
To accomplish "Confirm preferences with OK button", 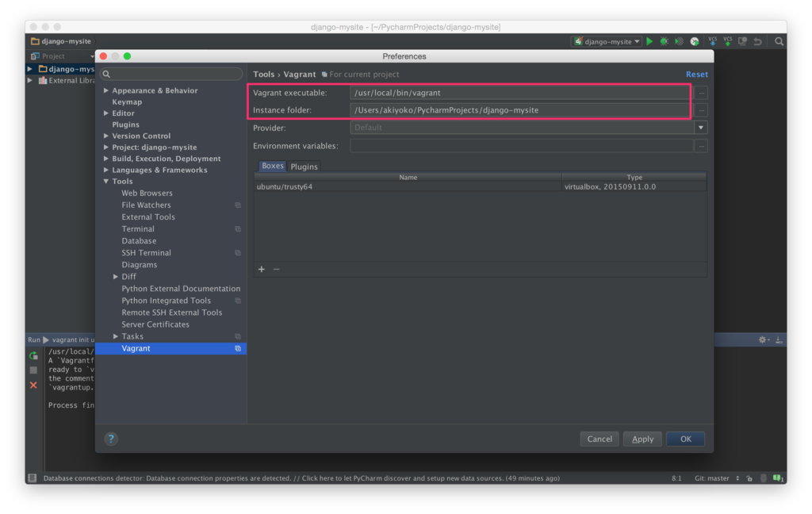I will [685, 439].
